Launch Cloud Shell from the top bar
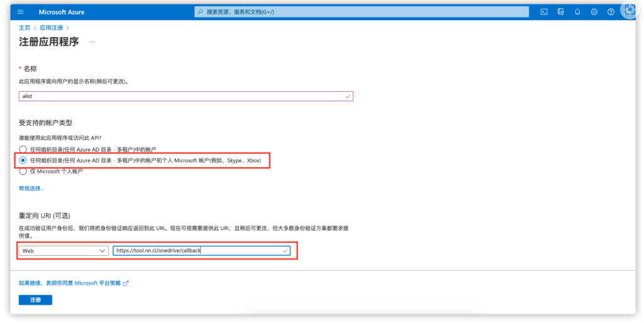Screen dimensions: 644x323 [x=544, y=12]
